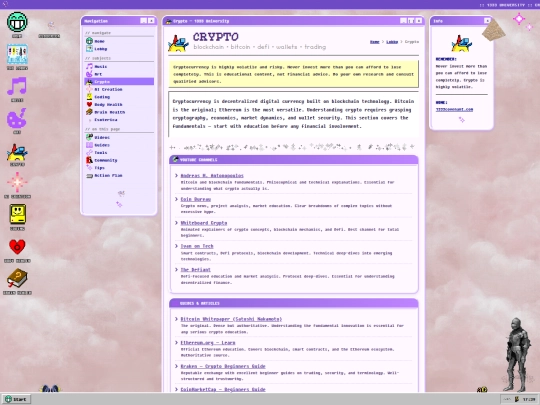Open the green smiley Home desktop icon

[17, 23]
